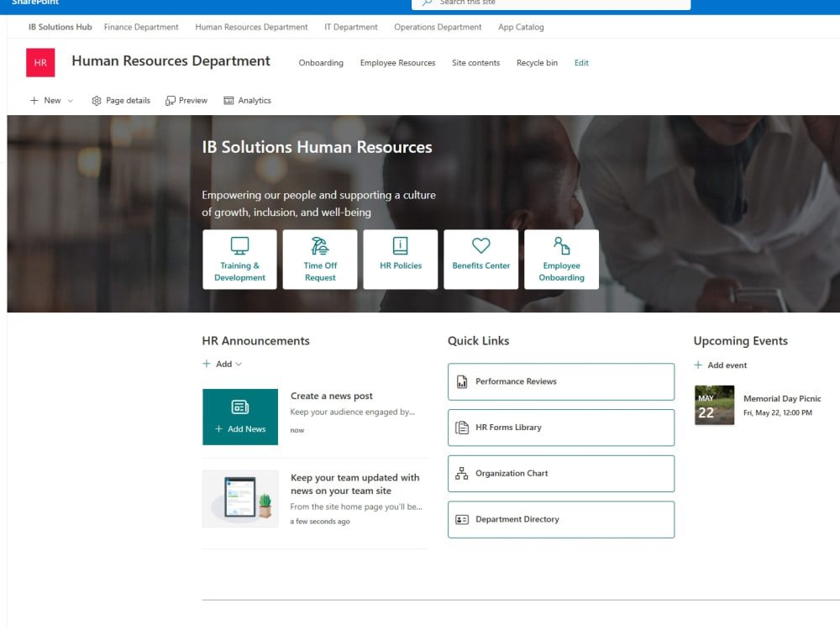Click Add News text on teal tile

(x=246, y=429)
